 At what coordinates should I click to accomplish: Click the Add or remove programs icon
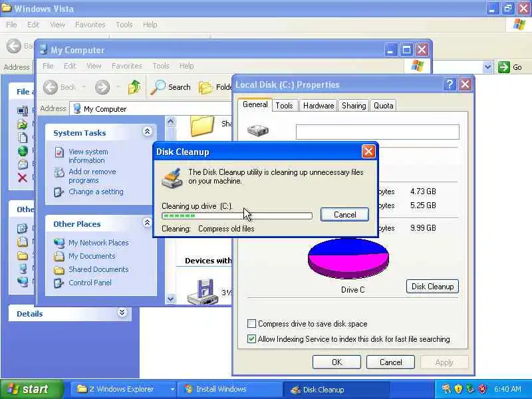coord(59,172)
